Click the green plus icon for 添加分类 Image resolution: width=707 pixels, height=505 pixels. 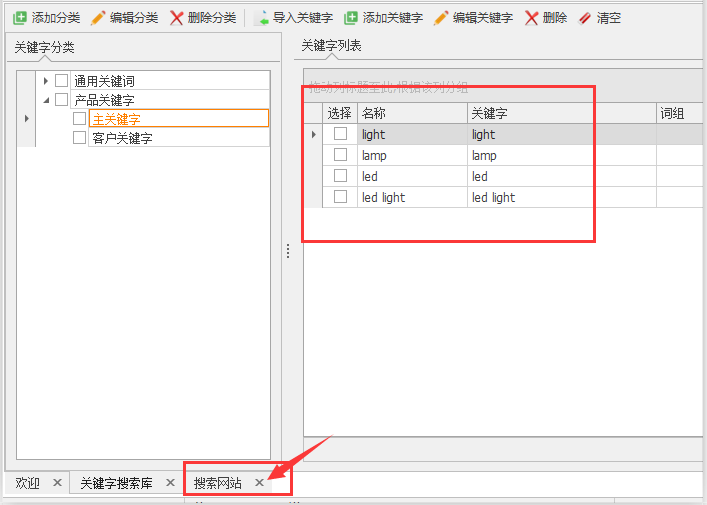(x=20, y=18)
